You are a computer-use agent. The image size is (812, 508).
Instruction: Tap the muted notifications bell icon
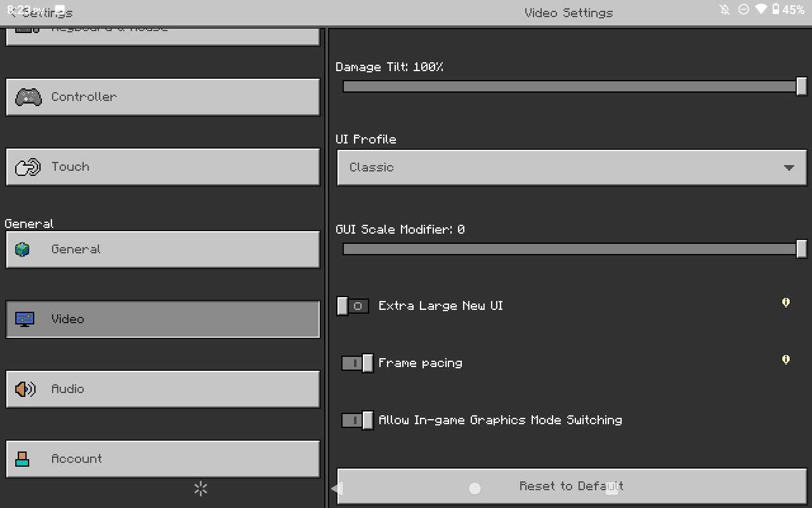[x=725, y=10]
